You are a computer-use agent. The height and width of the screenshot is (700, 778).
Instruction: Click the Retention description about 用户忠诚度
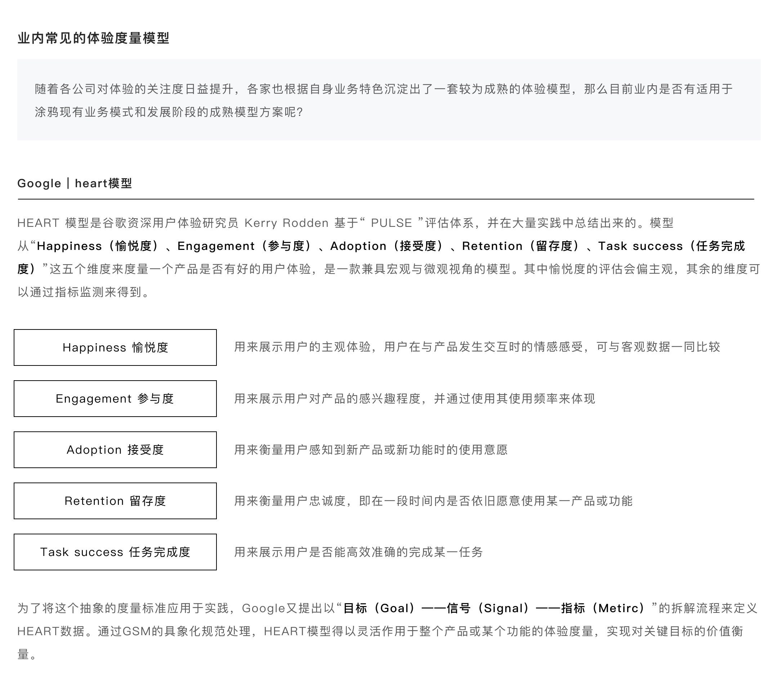(x=433, y=501)
